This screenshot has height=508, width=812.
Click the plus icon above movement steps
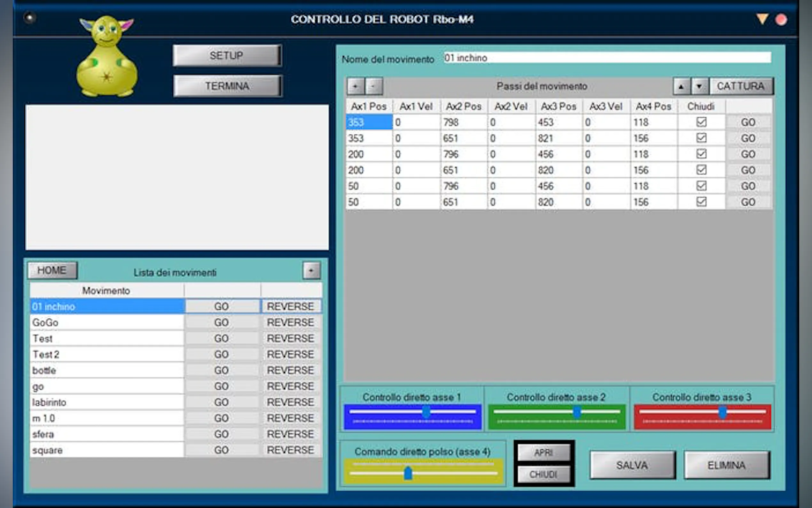point(355,87)
